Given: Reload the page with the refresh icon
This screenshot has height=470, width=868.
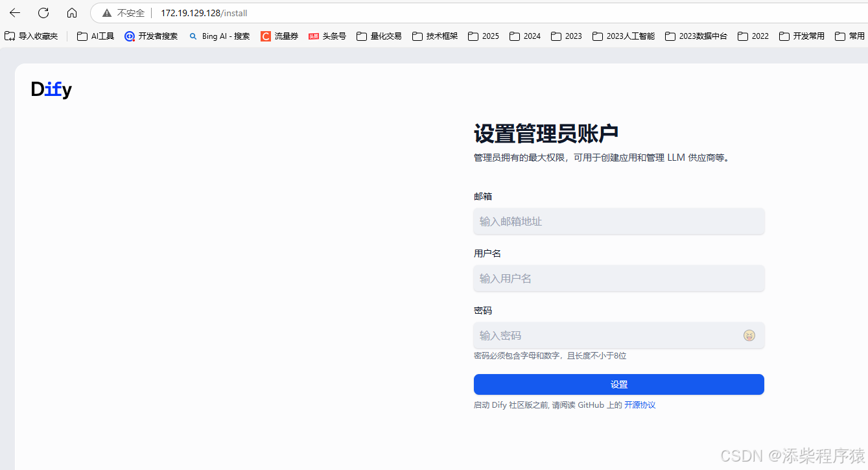Looking at the screenshot, I should (x=43, y=13).
